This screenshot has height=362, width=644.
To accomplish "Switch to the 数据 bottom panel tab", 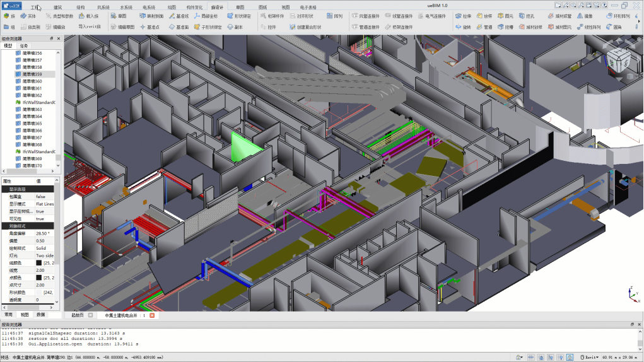I will click(40, 315).
